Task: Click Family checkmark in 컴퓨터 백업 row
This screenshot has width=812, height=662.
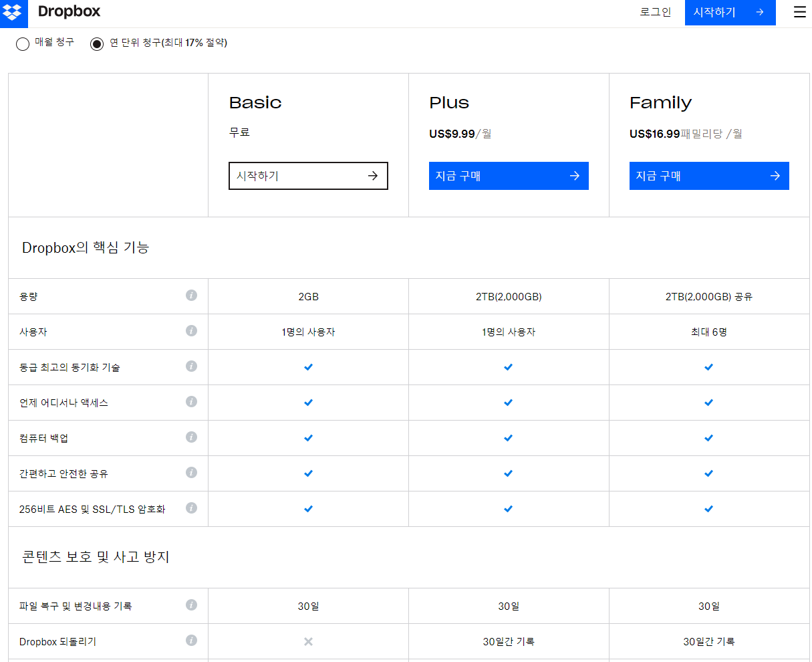Action: tap(709, 438)
